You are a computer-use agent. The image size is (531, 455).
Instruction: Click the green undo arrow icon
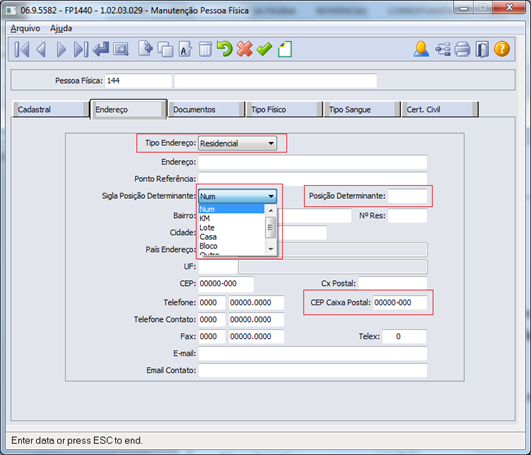click(x=224, y=49)
